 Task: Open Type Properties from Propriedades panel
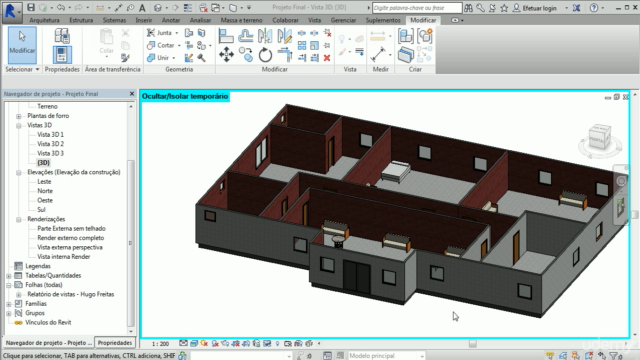click(x=62, y=36)
